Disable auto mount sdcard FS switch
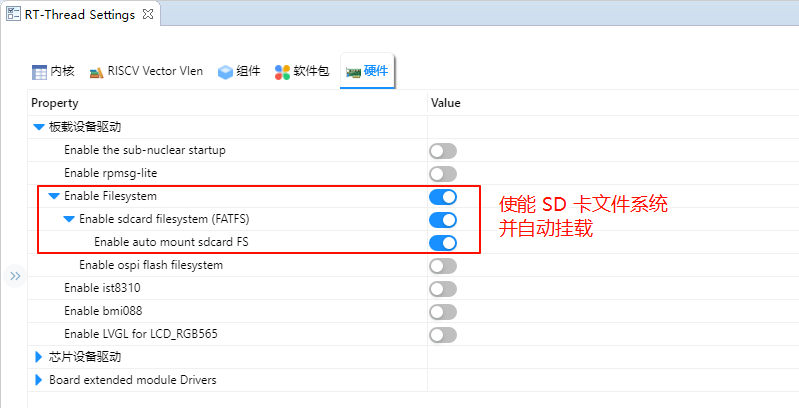This screenshot has height=408, width=799. point(443,243)
